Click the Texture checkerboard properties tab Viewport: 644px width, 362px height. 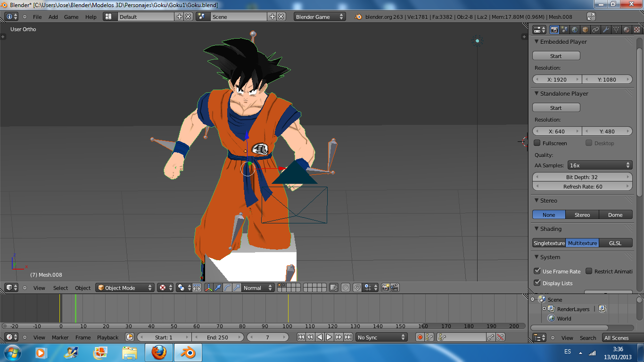click(636, 30)
